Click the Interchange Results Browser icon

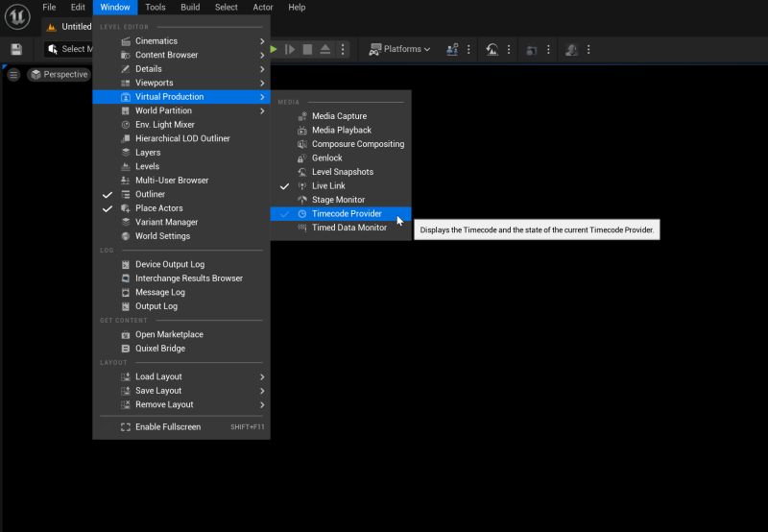coord(126,278)
